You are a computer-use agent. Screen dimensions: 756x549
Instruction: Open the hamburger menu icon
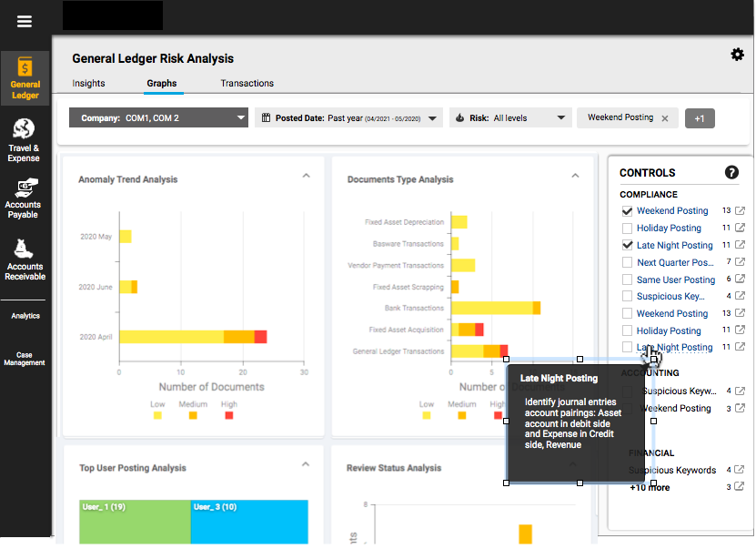(25, 21)
